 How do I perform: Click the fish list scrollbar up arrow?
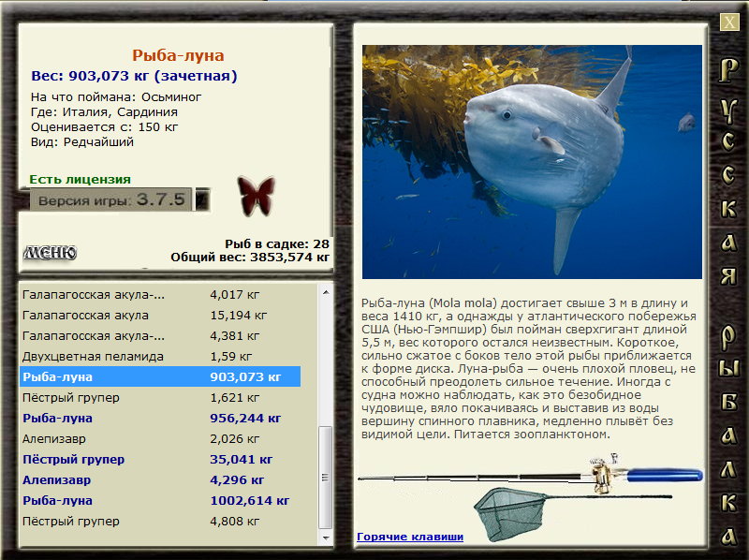326,292
